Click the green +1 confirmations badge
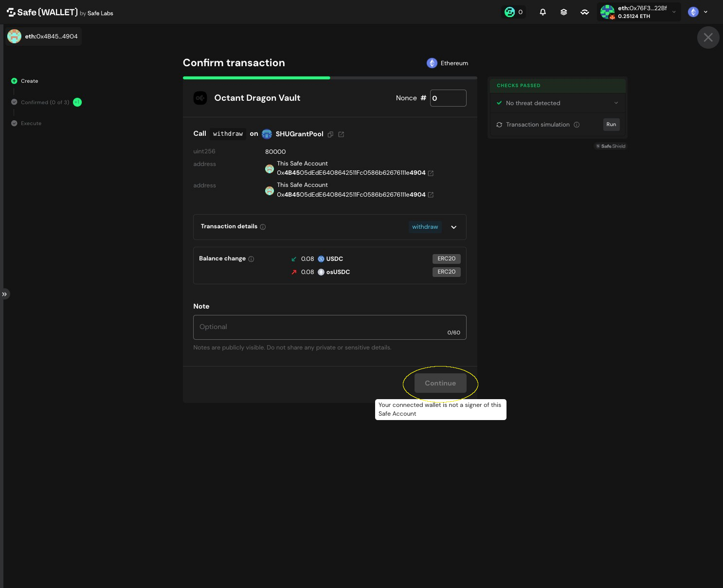Screen dimensions: 723x588 click(77, 102)
